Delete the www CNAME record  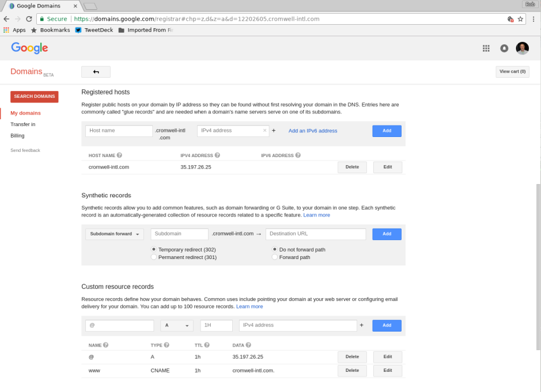(x=352, y=371)
